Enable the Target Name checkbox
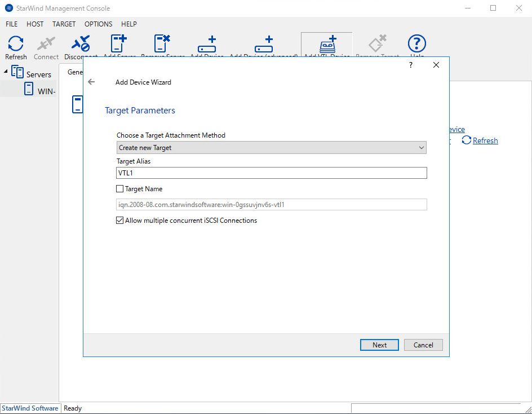This screenshot has height=414, width=532. (x=120, y=188)
